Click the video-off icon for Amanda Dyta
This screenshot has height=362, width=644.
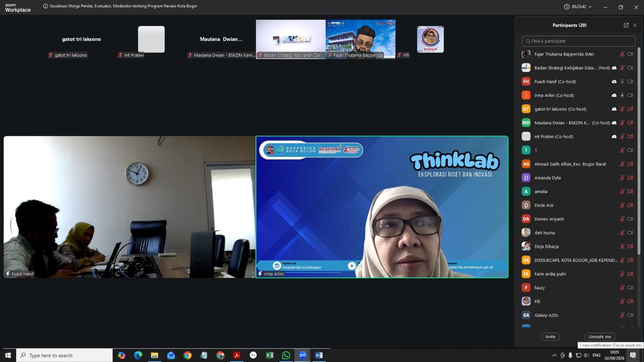pyautogui.click(x=630, y=178)
